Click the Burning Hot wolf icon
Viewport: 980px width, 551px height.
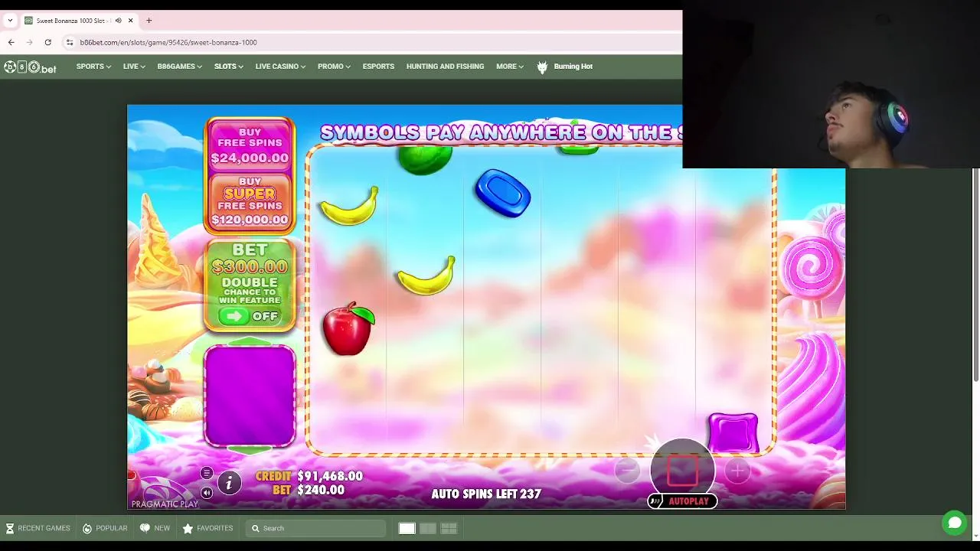click(542, 67)
